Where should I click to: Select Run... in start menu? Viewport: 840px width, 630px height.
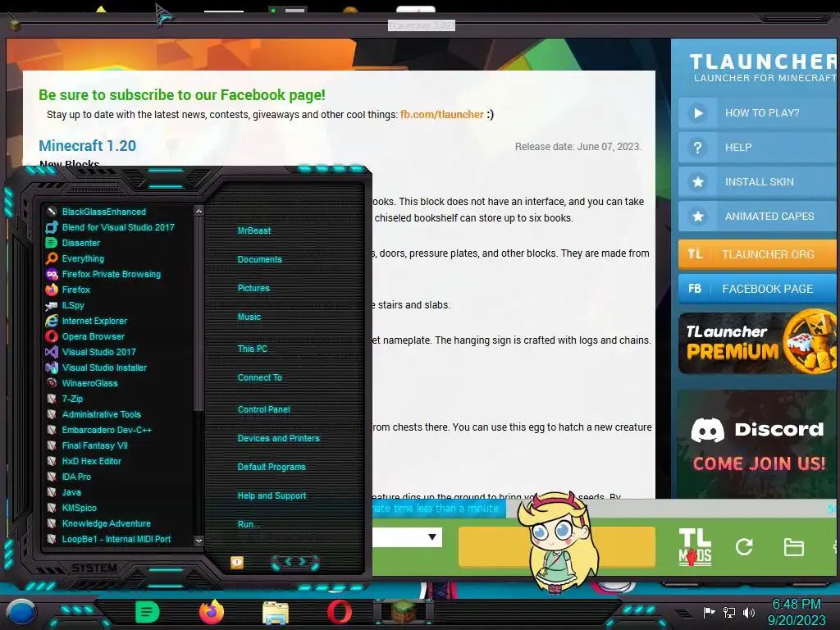click(x=249, y=524)
